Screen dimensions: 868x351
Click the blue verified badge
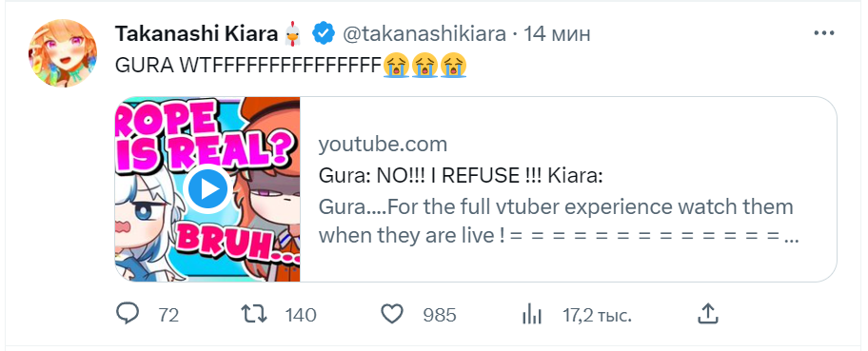324,34
